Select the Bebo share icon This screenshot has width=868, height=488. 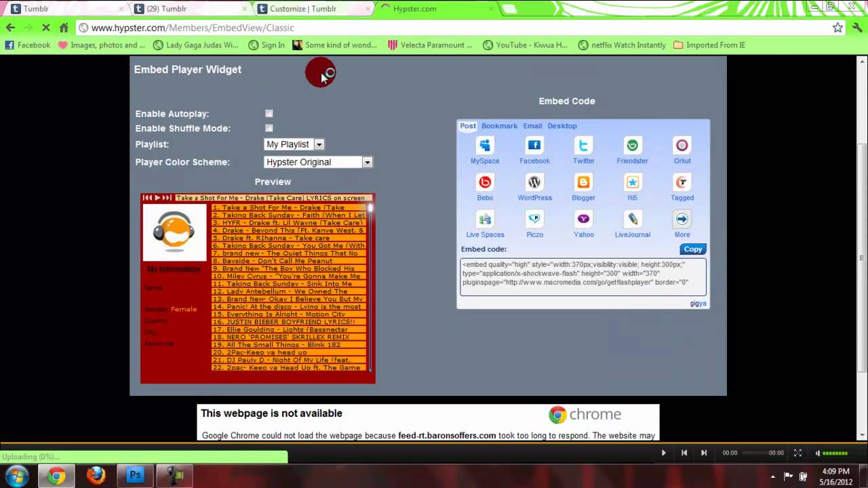click(485, 182)
